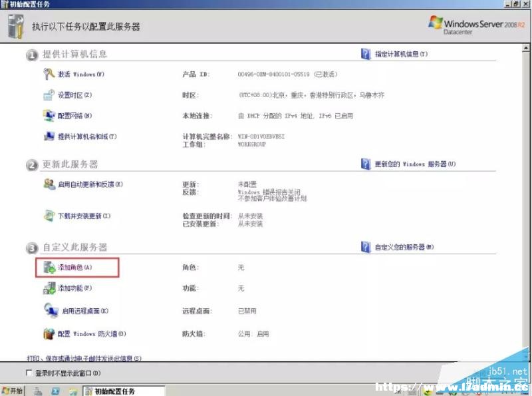Image resolution: width=532 pixels, height=396 pixels.
Task: Click the remote desktop icon beside 启用远程桌面
Action: (x=51, y=310)
